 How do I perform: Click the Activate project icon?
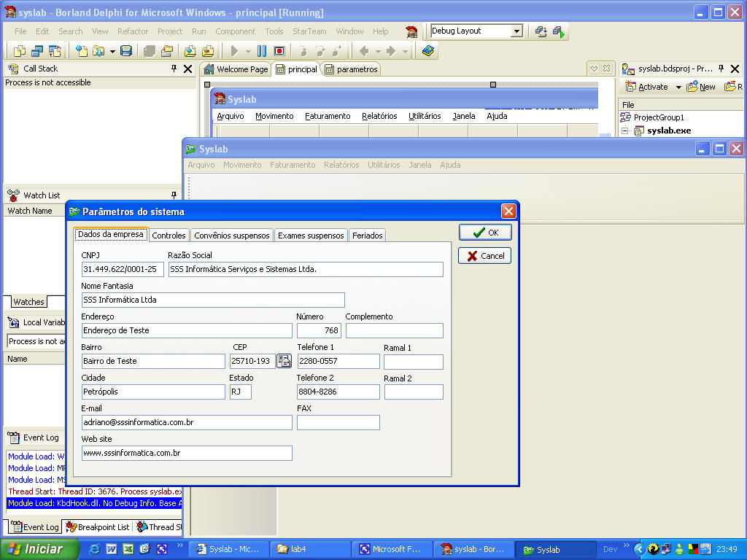(630, 86)
